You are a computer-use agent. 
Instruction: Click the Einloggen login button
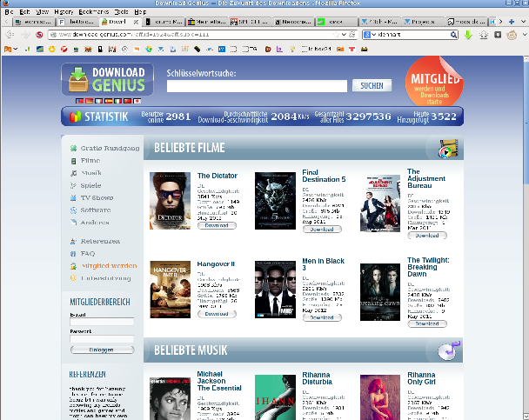click(102, 350)
